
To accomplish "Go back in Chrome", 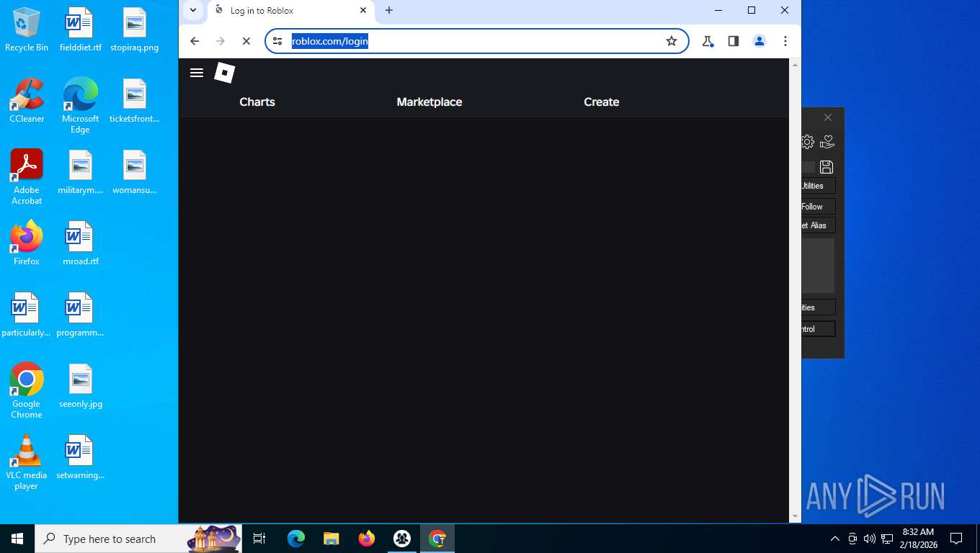I will click(195, 41).
